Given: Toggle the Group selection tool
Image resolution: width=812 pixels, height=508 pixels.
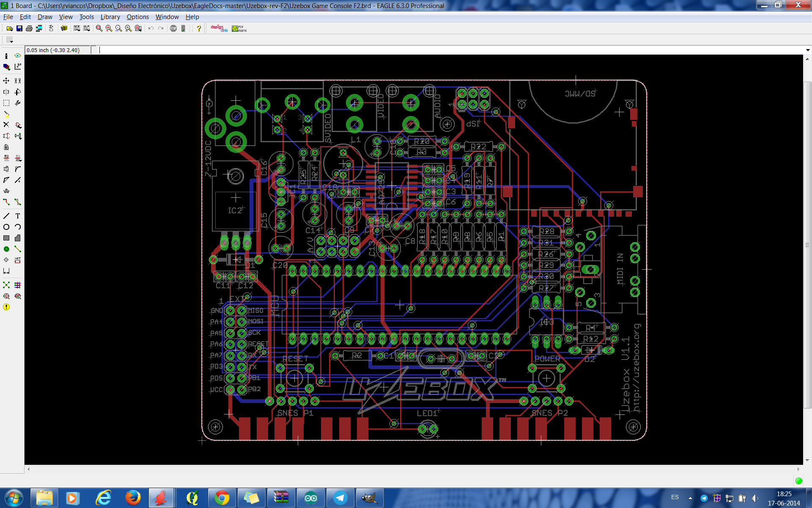Looking at the screenshot, I should click(x=6, y=103).
